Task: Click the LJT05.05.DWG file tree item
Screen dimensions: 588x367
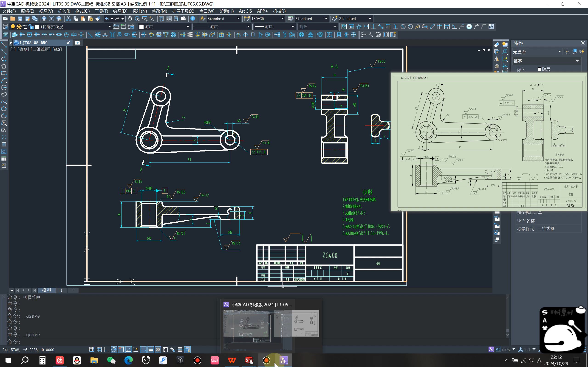Action: [33, 42]
